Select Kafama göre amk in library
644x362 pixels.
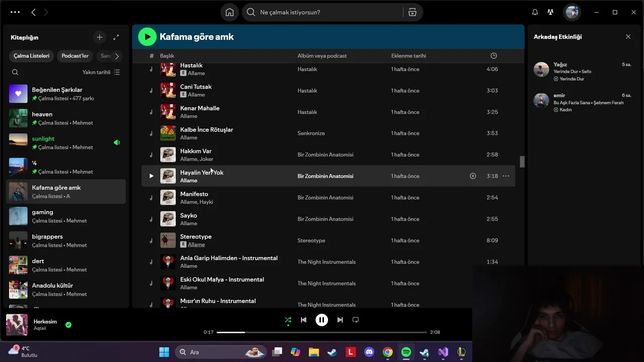(66, 192)
